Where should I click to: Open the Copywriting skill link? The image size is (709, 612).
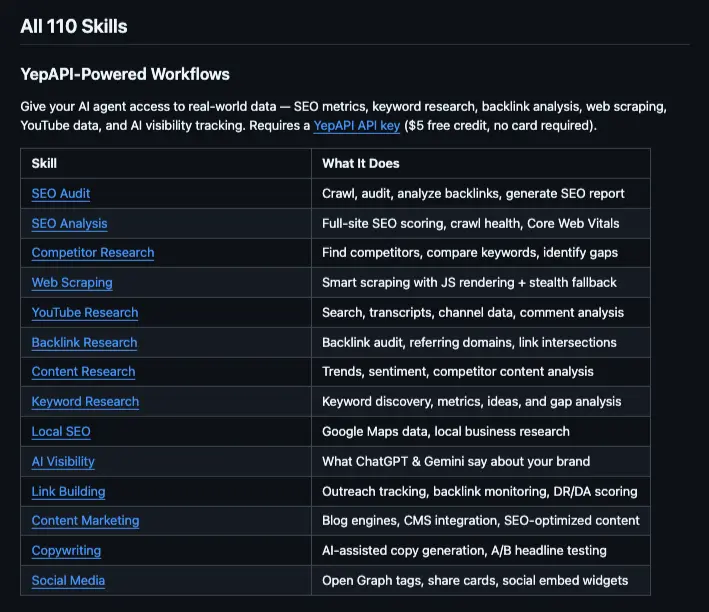(x=66, y=550)
